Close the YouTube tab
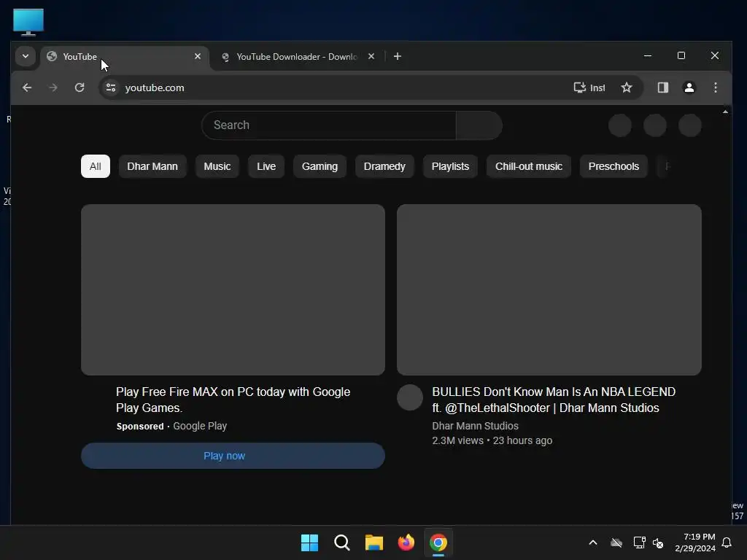 click(x=198, y=56)
